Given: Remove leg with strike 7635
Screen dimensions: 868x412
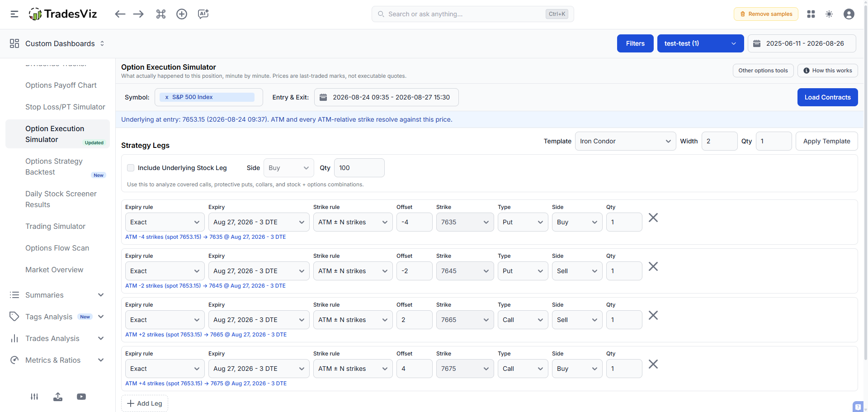Looking at the screenshot, I should click(653, 218).
